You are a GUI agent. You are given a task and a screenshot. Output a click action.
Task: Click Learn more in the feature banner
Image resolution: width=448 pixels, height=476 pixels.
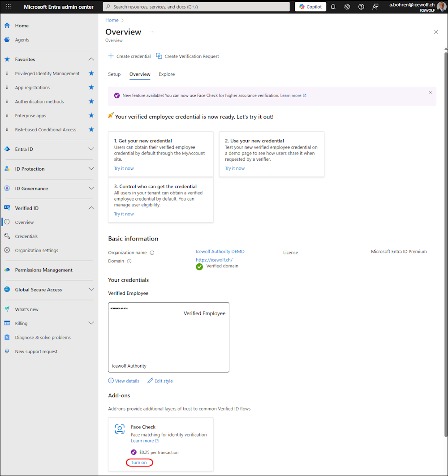pos(293,95)
